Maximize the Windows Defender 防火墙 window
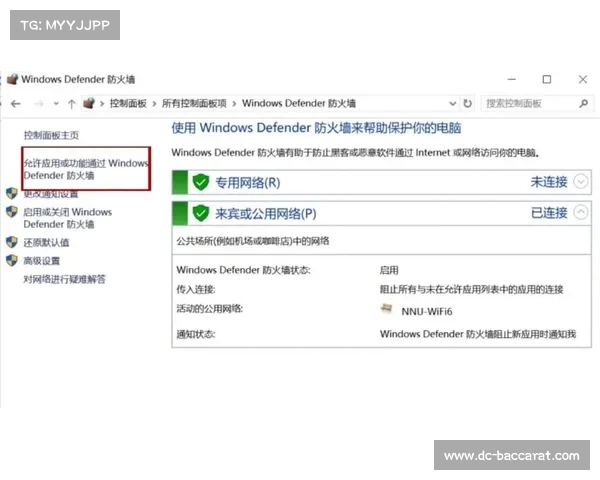 tap(547, 79)
